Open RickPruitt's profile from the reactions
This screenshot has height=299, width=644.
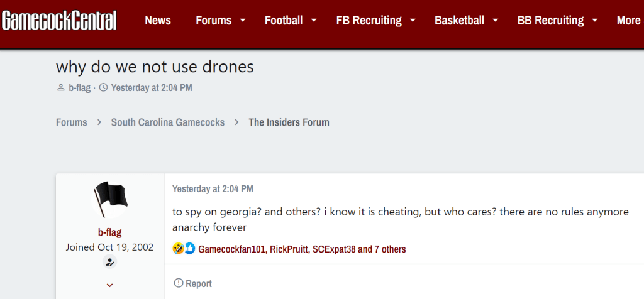pos(289,249)
